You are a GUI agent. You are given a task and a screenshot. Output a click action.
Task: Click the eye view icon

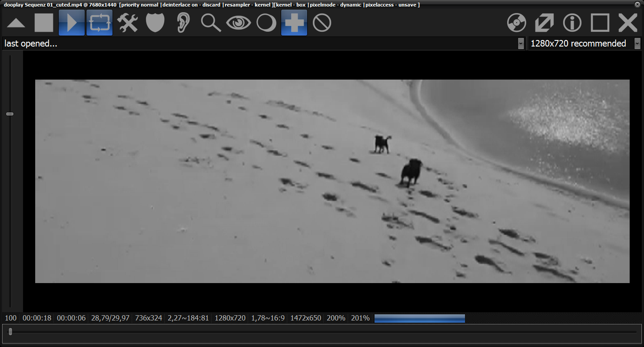(x=239, y=23)
